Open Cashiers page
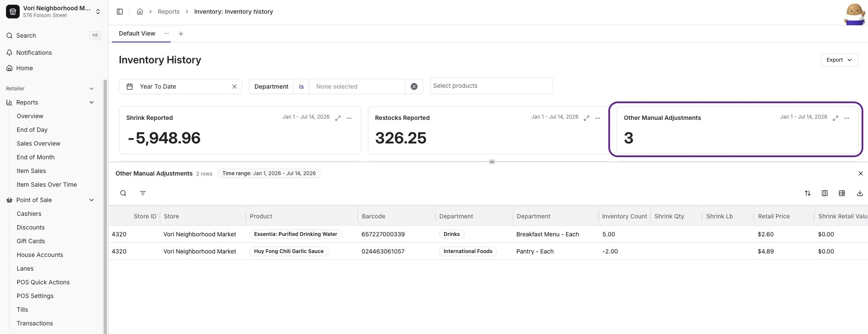Image resolution: width=868 pixels, height=334 pixels. point(29,214)
